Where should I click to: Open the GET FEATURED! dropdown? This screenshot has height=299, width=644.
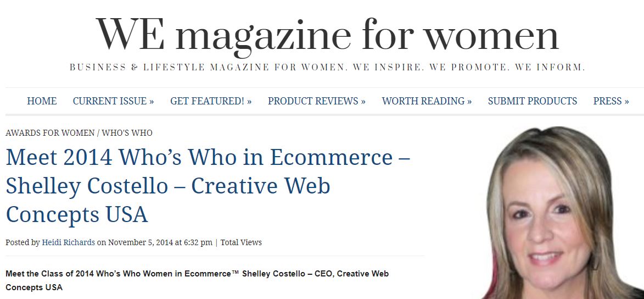coord(211,101)
